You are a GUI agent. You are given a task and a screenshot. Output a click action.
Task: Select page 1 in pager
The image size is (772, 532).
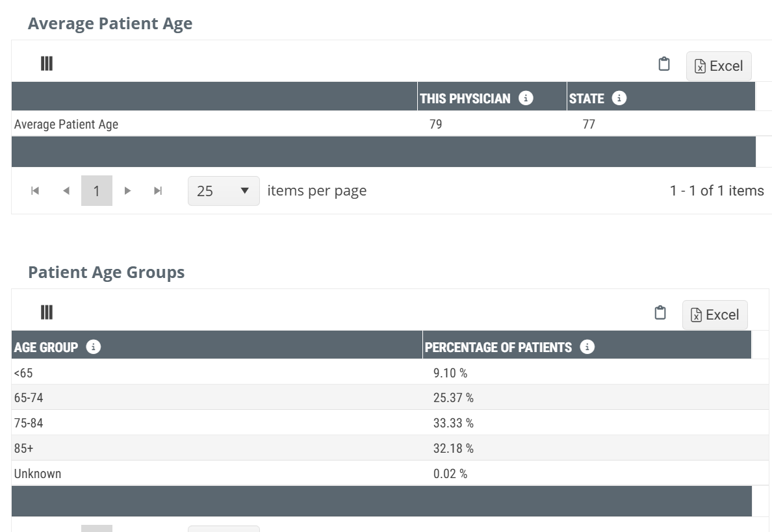tap(96, 191)
